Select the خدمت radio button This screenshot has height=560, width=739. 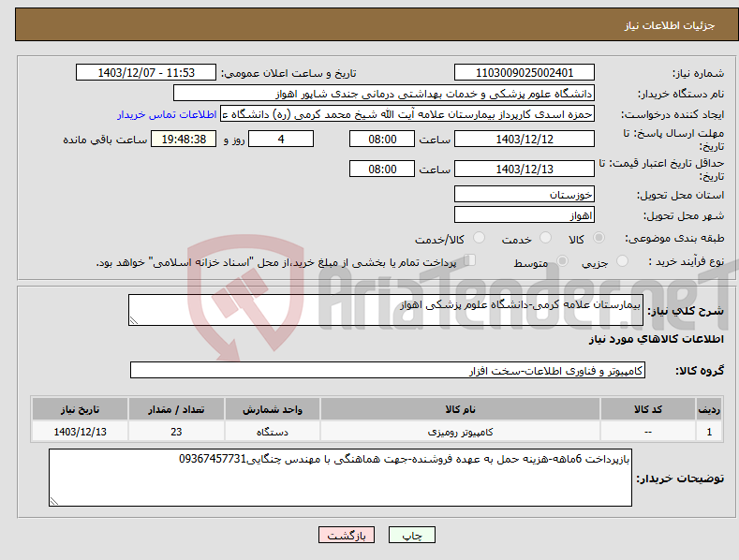coord(545,238)
